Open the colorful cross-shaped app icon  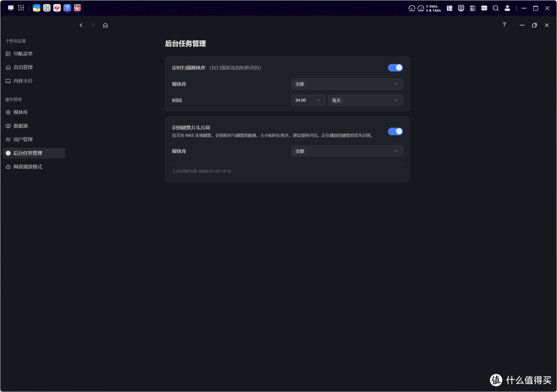click(x=57, y=8)
